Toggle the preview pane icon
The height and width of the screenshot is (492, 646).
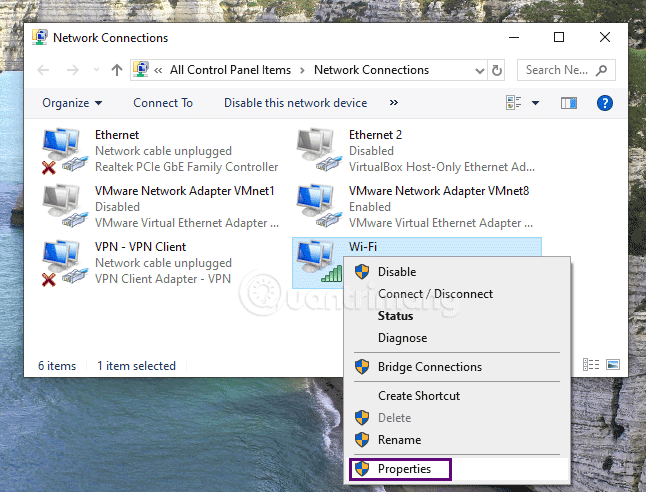pos(569,103)
